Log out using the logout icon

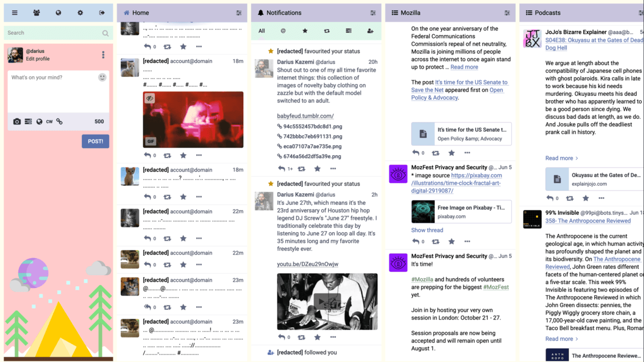click(x=101, y=12)
